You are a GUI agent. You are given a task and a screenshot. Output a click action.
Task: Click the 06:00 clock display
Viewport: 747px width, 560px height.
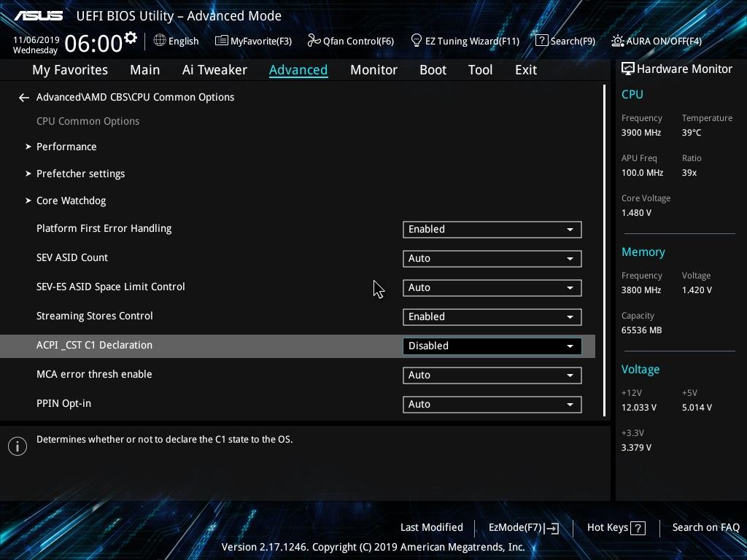pyautogui.click(x=93, y=43)
